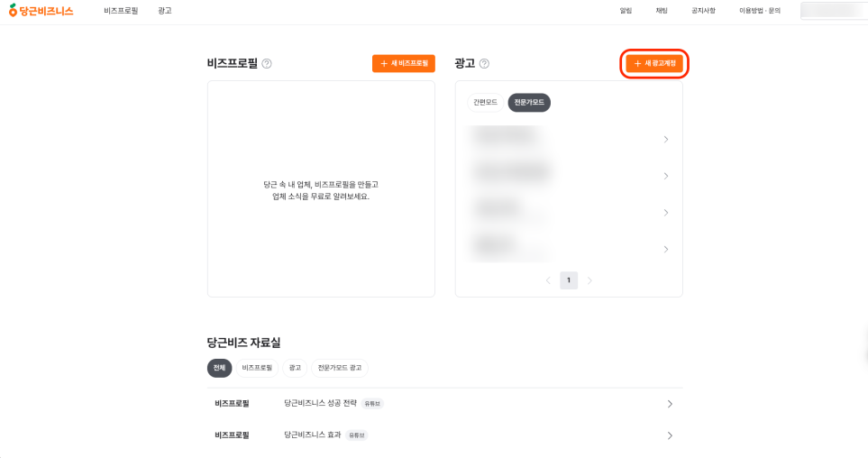Image resolution: width=868 pixels, height=458 pixels.
Task: Click the 당근비즈니스 logo
Action: pos(41,11)
